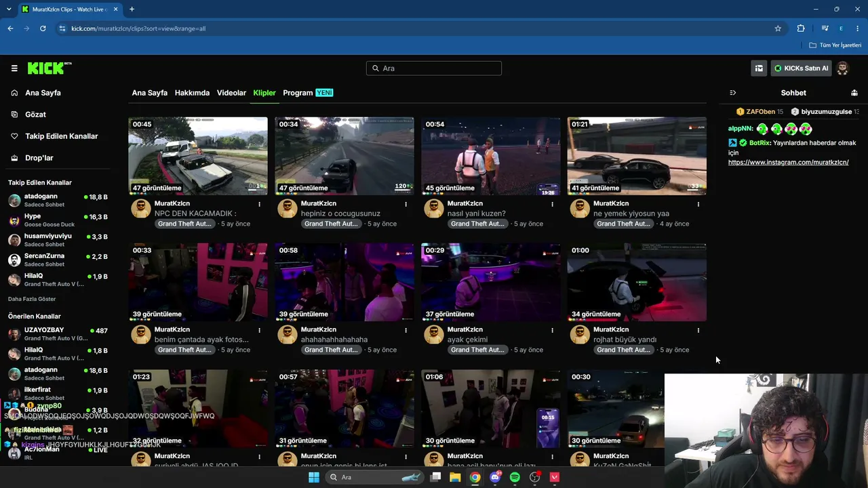Open Discord from the taskbar
The image size is (868, 488).
[495, 477]
